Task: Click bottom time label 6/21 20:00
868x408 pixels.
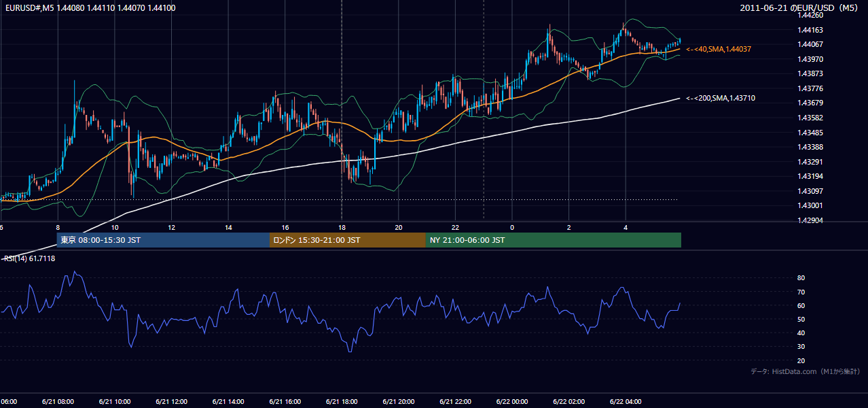Action: coord(399,402)
